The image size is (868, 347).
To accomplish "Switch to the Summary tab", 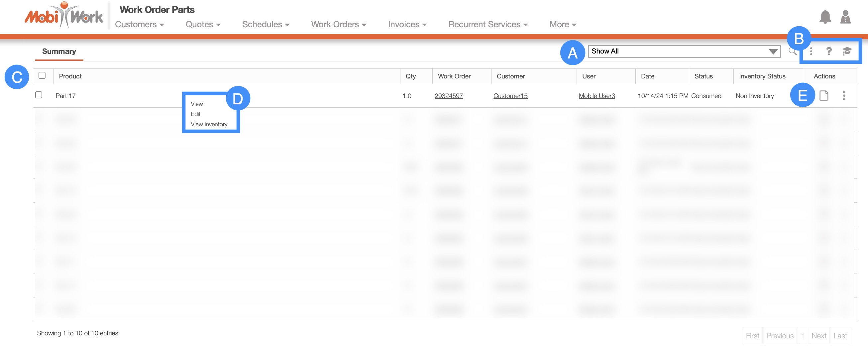I will (59, 52).
